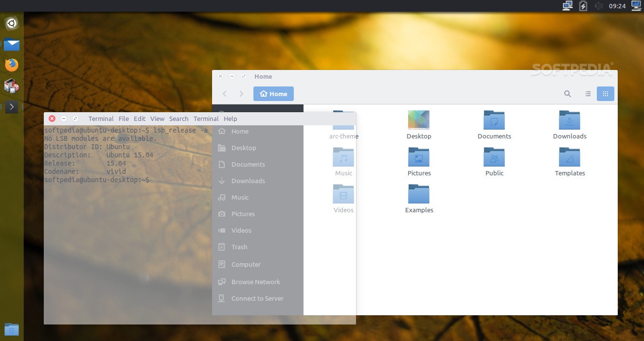644x341 pixels.
Task: Switch to list view
Action: tap(588, 94)
